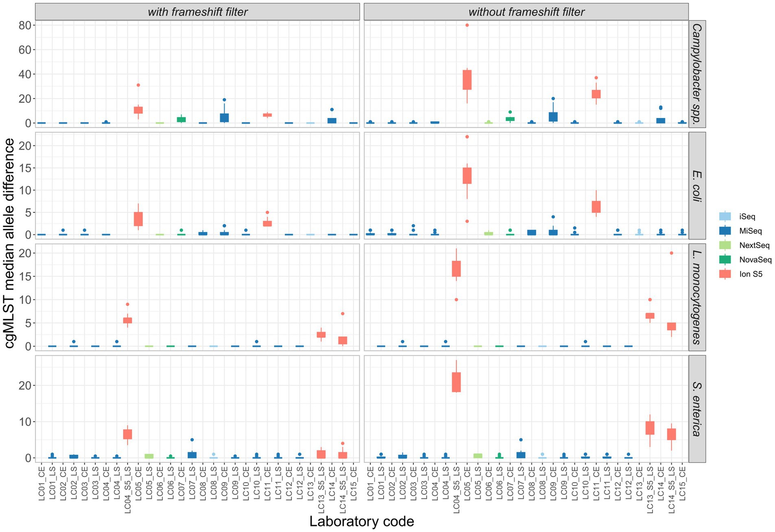
Task: Click the 'E. coli' row strip label
Action: click(x=697, y=185)
